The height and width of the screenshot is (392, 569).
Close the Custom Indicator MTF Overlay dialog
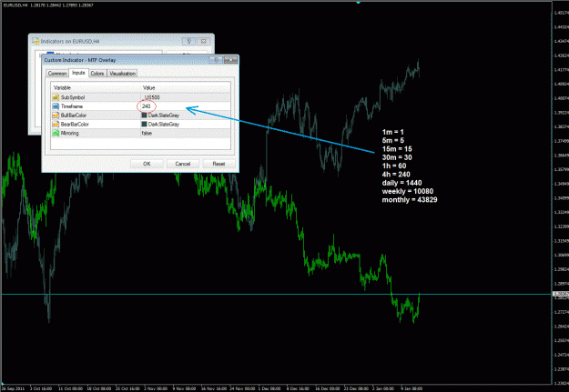(x=230, y=60)
